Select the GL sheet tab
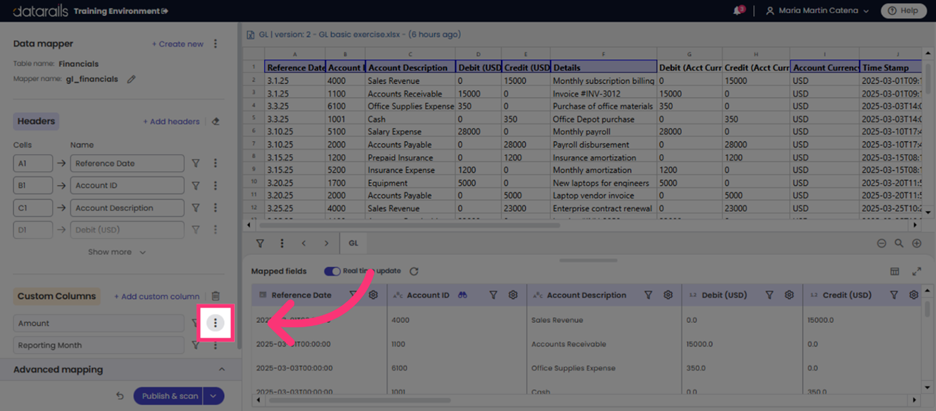This screenshot has height=411, width=936. pyautogui.click(x=353, y=243)
